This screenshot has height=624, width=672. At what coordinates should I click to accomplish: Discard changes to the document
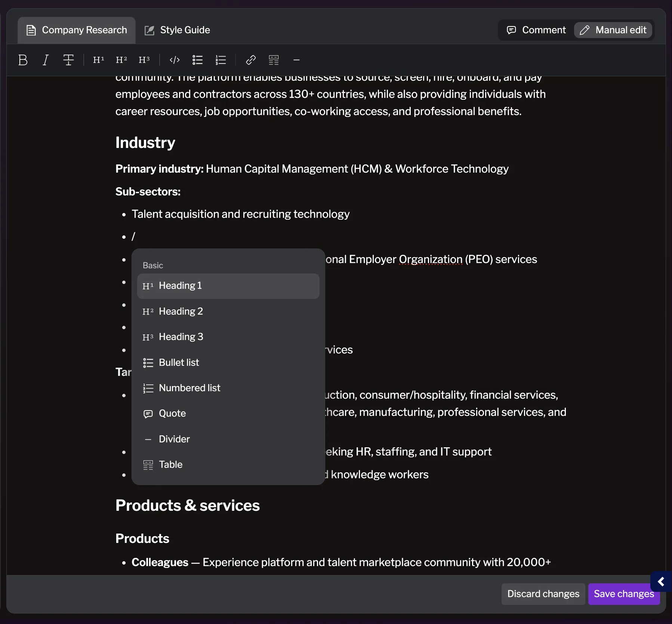click(543, 594)
